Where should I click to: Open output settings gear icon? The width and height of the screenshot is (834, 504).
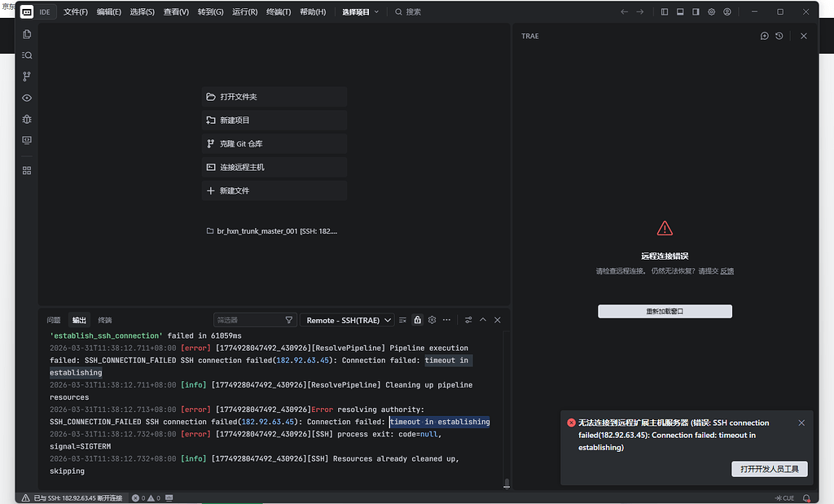[432, 320]
